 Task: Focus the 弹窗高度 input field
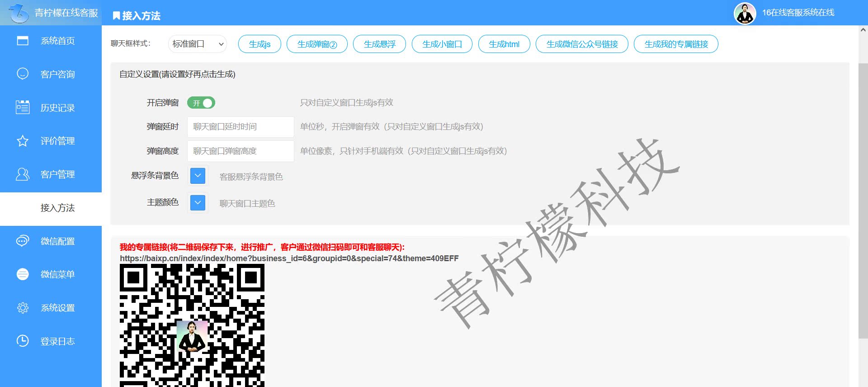pyautogui.click(x=241, y=151)
